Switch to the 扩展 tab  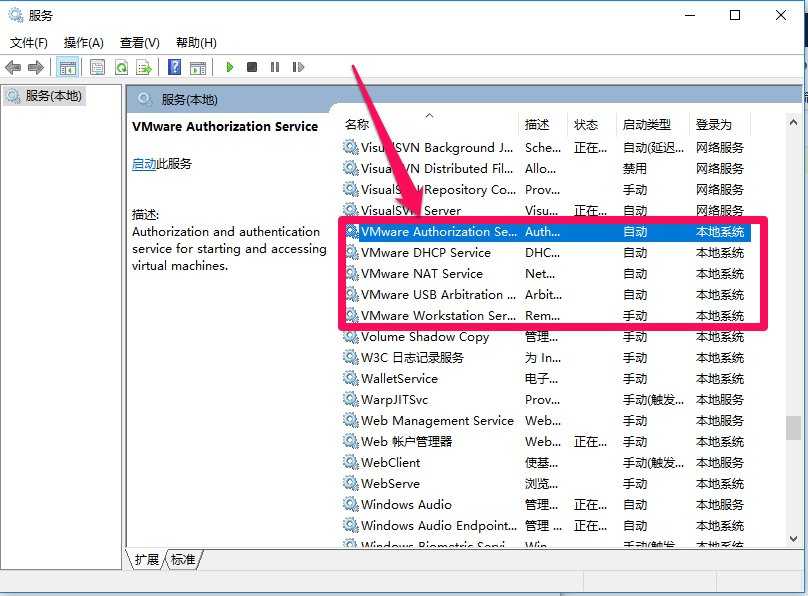(146, 559)
